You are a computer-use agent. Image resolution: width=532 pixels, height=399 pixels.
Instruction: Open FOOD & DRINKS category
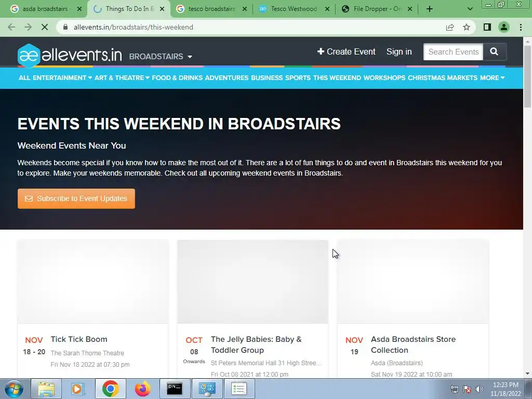coord(177,78)
